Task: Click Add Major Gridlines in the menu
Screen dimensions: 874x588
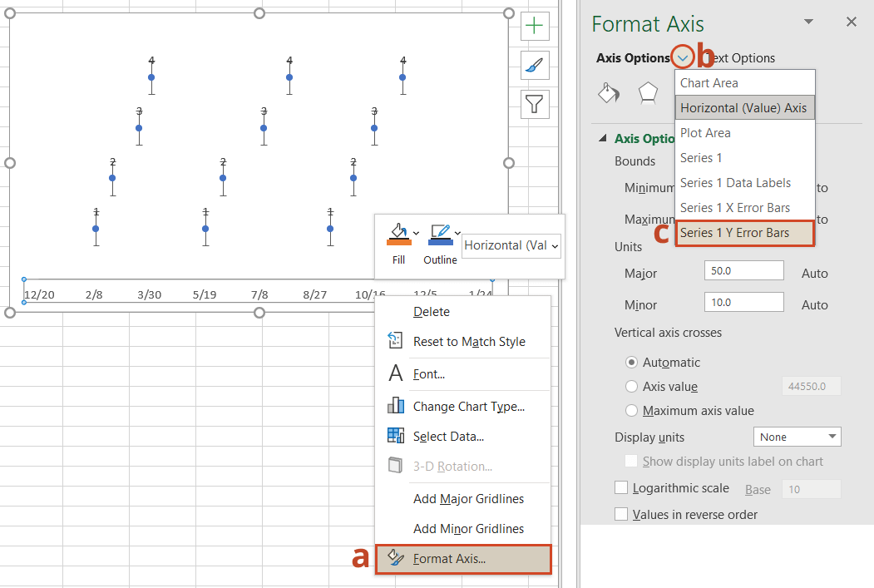Action: pos(468,498)
